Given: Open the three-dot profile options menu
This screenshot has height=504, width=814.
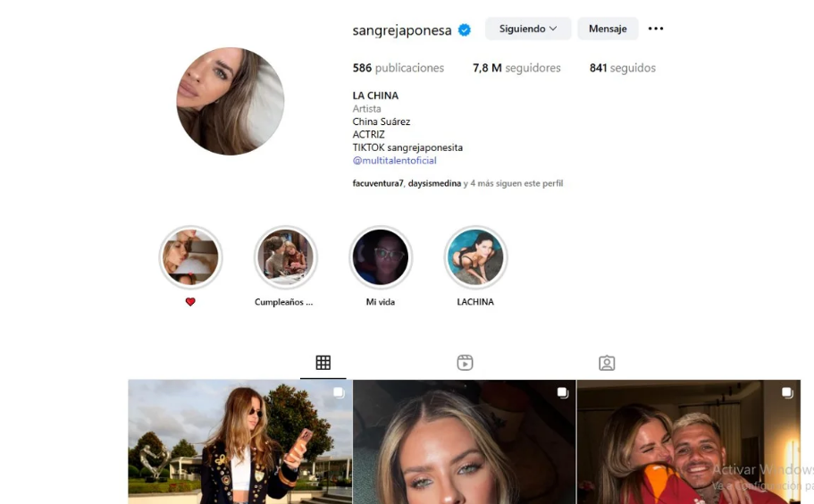Looking at the screenshot, I should [x=656, y=29].
